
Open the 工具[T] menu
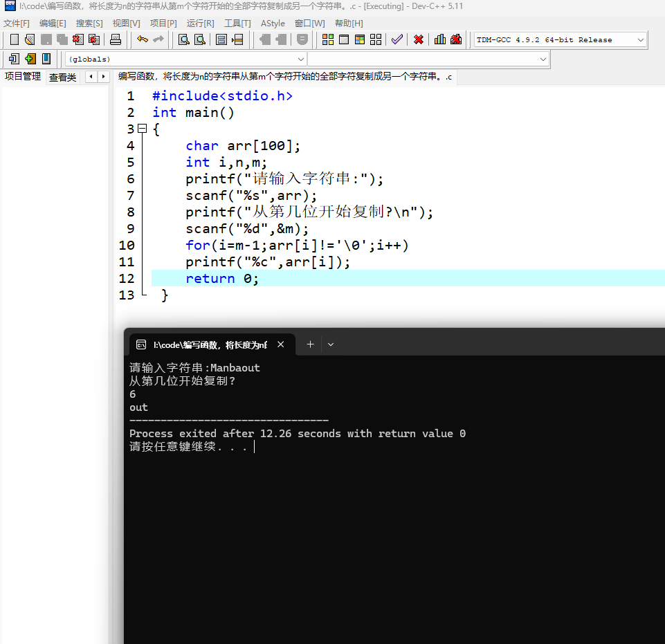(237, 24)
